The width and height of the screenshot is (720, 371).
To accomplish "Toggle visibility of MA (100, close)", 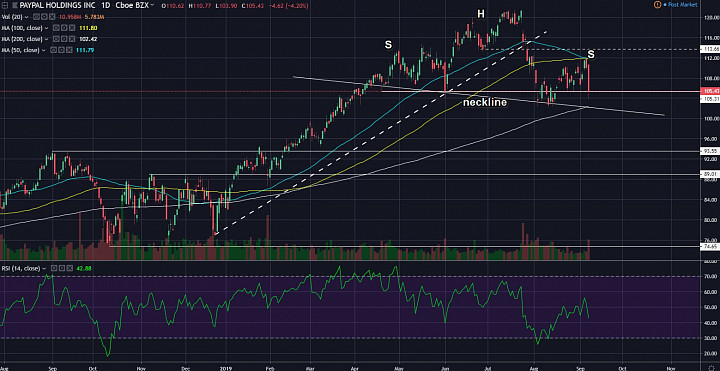I will [56, 28].
